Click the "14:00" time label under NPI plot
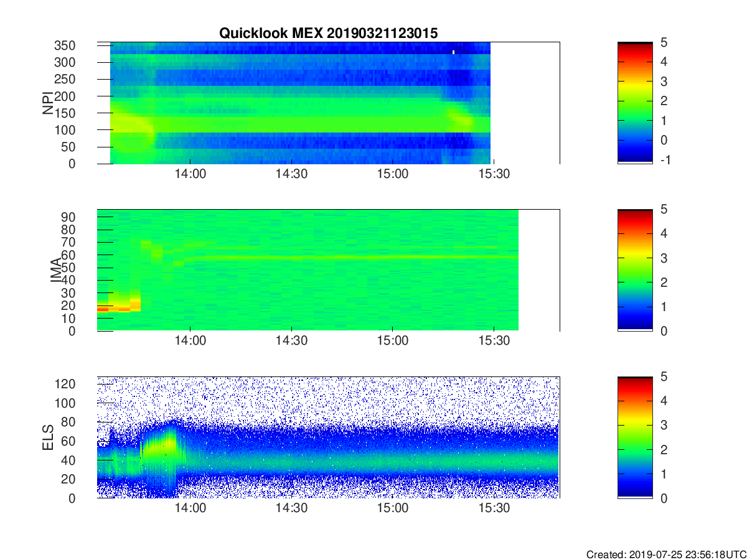This screenshot has height=560, width=747. pyautogui.click(x=190, y=175)
